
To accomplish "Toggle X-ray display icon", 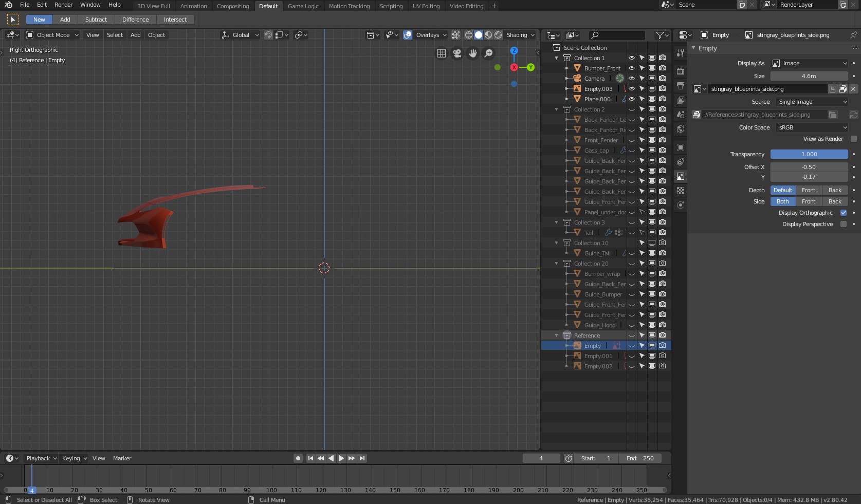I will point(455,35).
